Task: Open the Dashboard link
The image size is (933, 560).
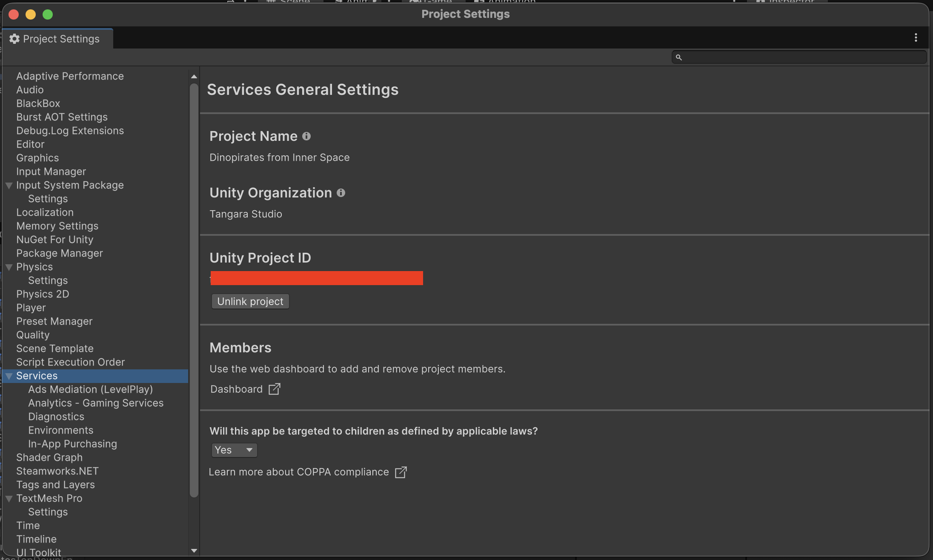Action: (236, 389)
